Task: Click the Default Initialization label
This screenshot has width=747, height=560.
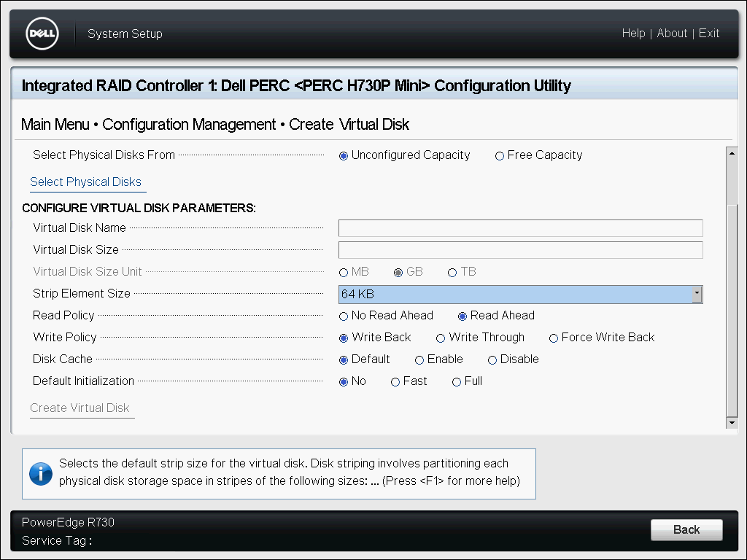Action: 83,381
